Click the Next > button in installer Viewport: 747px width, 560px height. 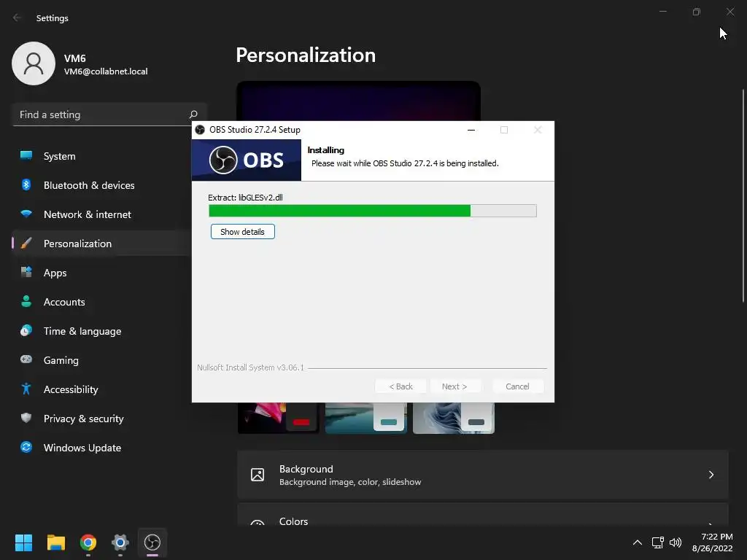pyautogui.click(x=454, y=386)
